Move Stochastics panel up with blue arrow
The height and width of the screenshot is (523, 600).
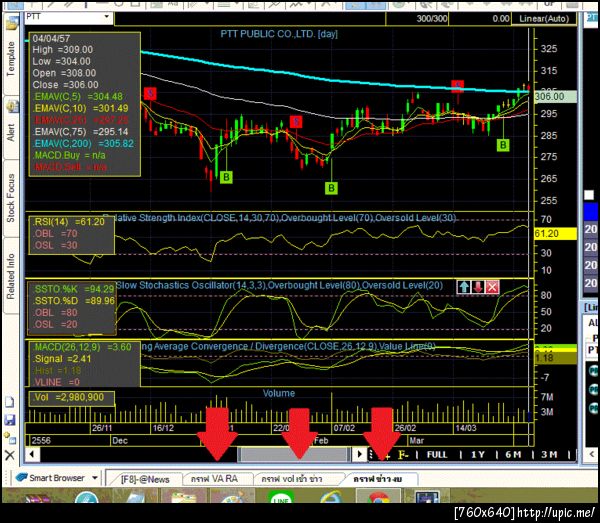[x=464, y=287]
